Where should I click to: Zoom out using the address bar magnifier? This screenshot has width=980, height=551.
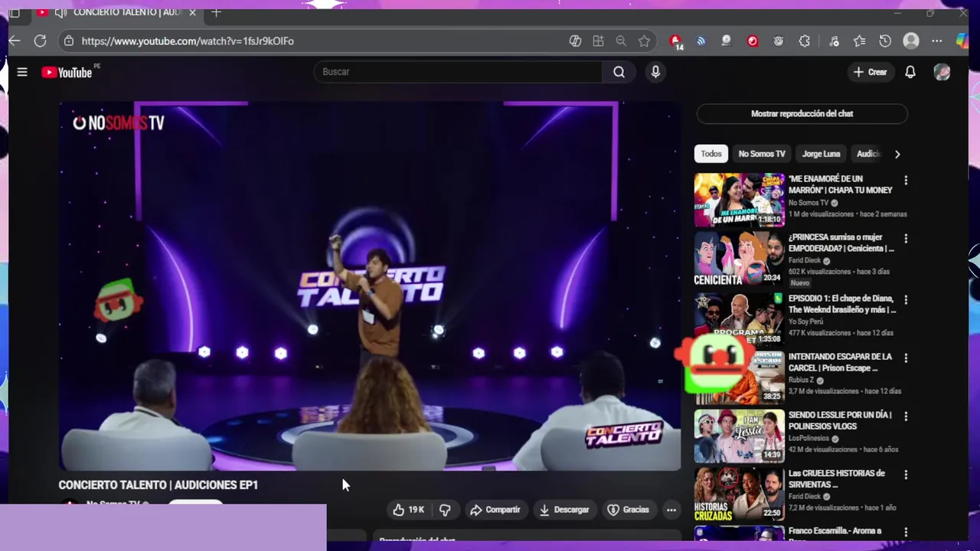point(621,41)
